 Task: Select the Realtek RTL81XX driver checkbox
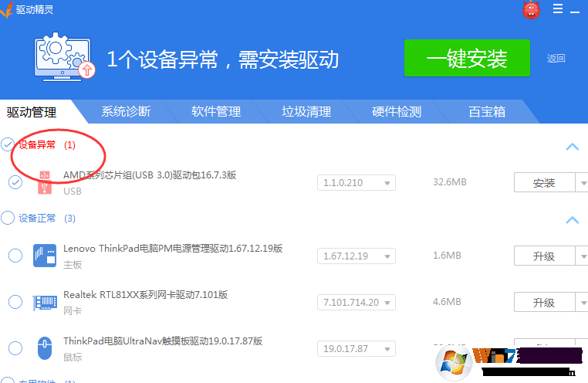15,302
